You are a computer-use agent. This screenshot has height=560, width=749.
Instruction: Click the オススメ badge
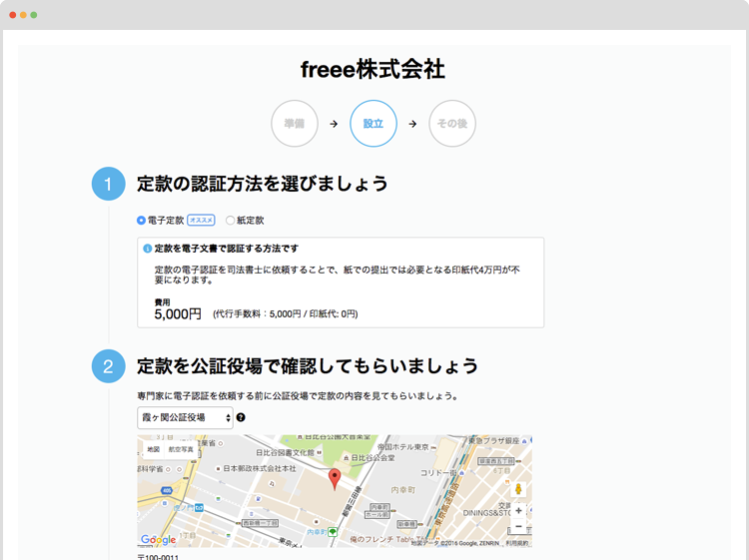(201, 220)
